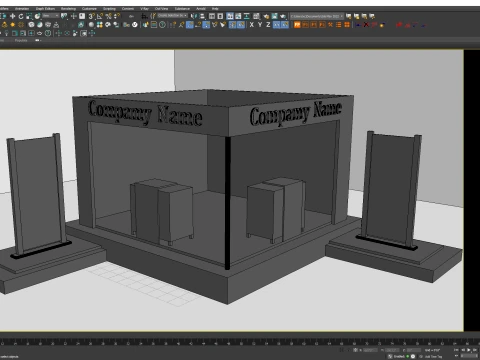This screenshot has width=480, height=360.
Task: Click the red X icon in toolbar
Action: (366, 25)
